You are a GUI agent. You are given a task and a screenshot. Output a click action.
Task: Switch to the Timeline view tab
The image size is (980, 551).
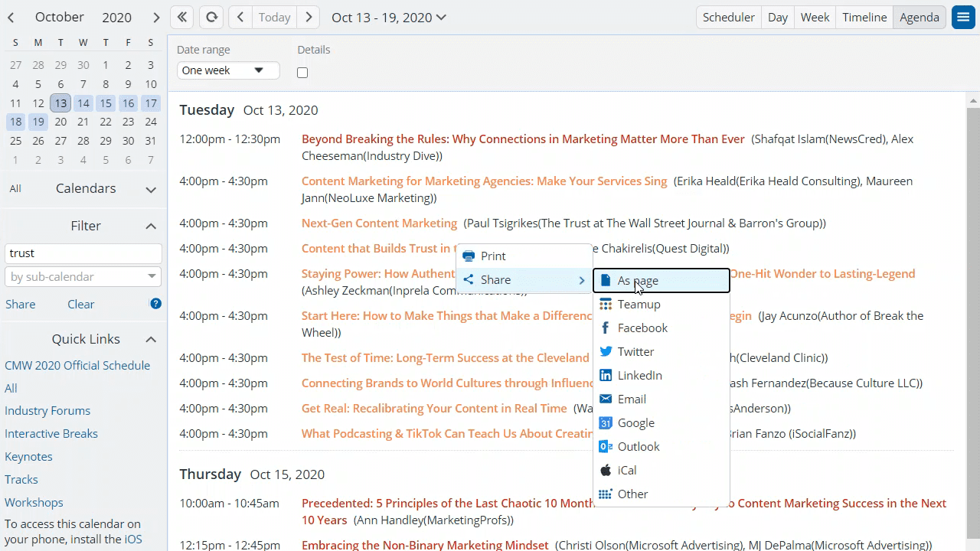[x=864, y=17]
